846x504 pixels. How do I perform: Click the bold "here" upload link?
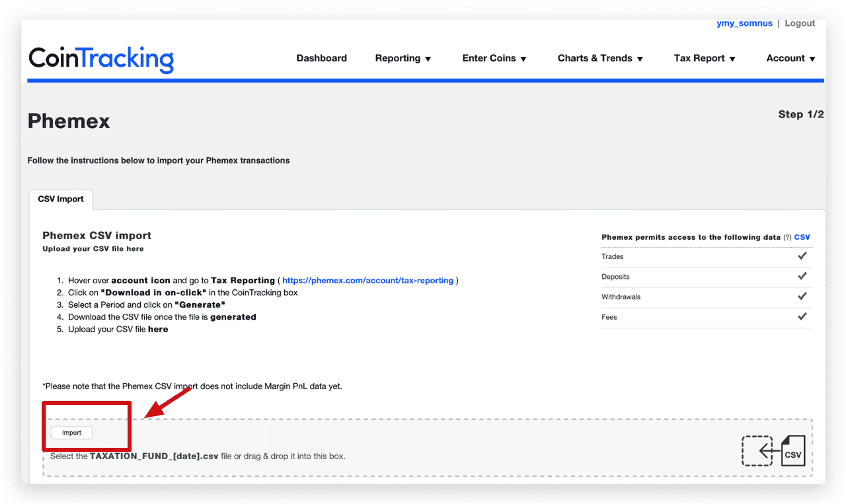tap(158, 329)
